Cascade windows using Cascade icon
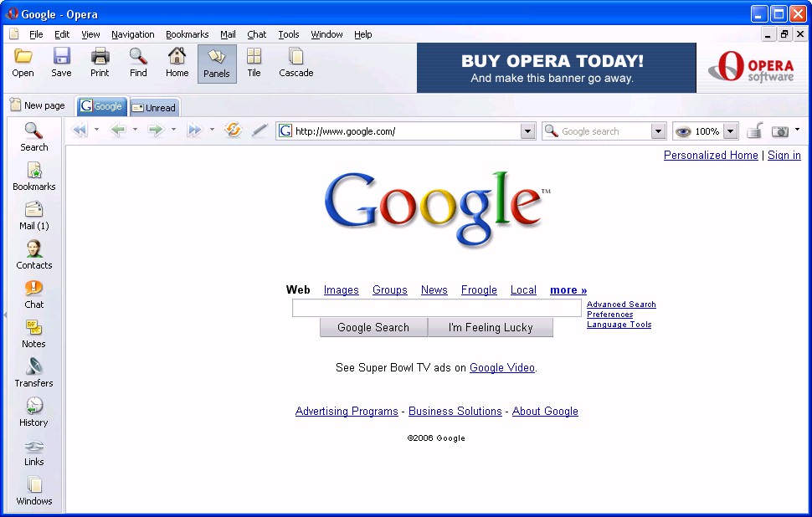 tap(296, 56)
